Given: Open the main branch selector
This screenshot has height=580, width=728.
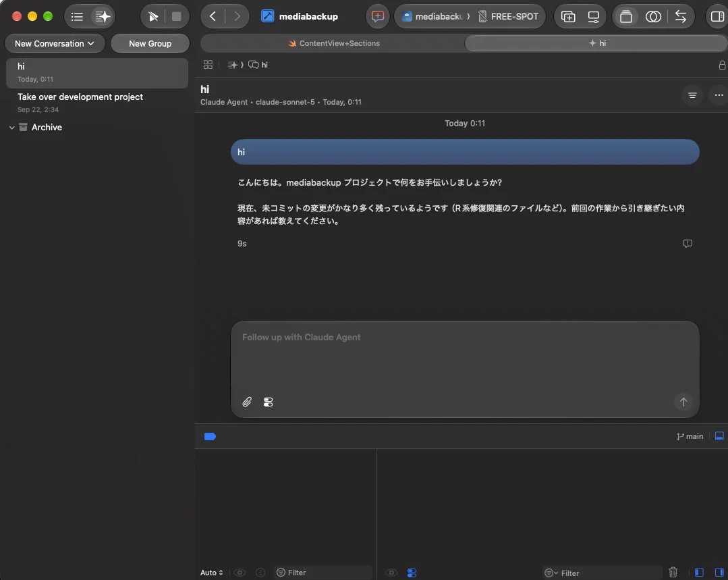Looking at the screenshot, I should click(x=690, y=436).
